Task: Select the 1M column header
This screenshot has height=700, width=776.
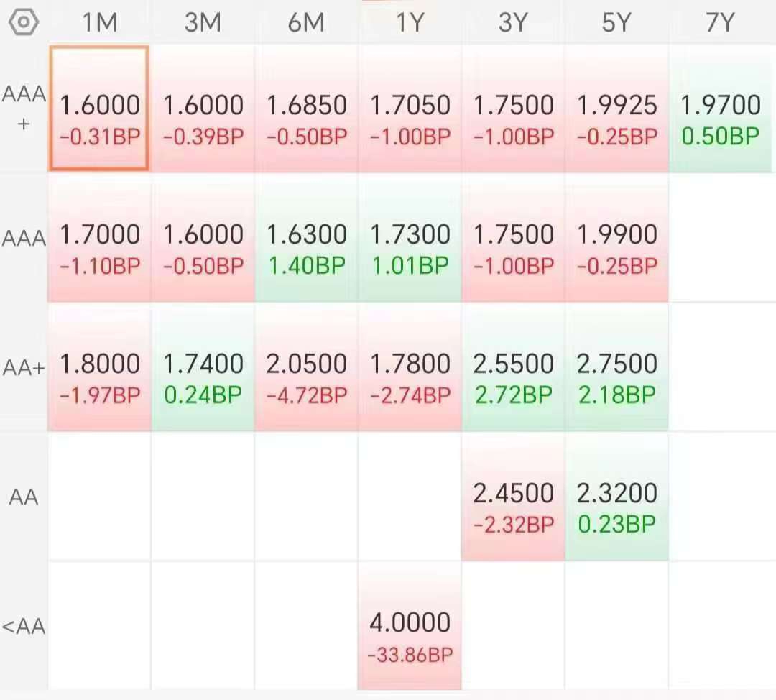Action: tap(99, 23)
